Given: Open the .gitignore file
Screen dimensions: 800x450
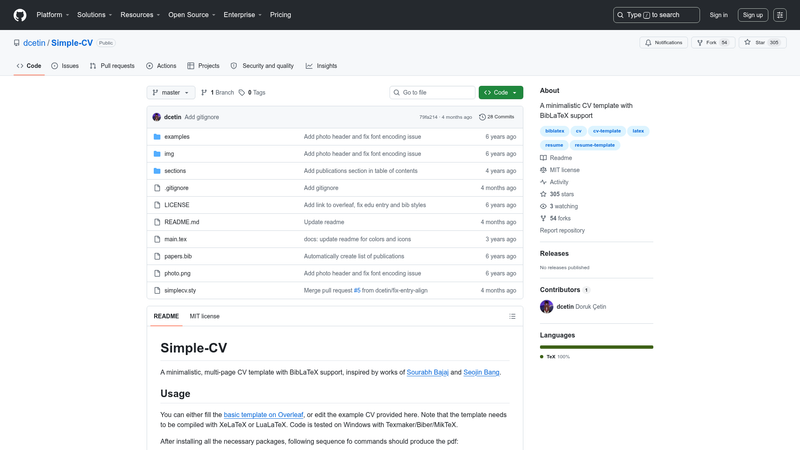Looking at the screenshot, I should [x=177, y=188].
